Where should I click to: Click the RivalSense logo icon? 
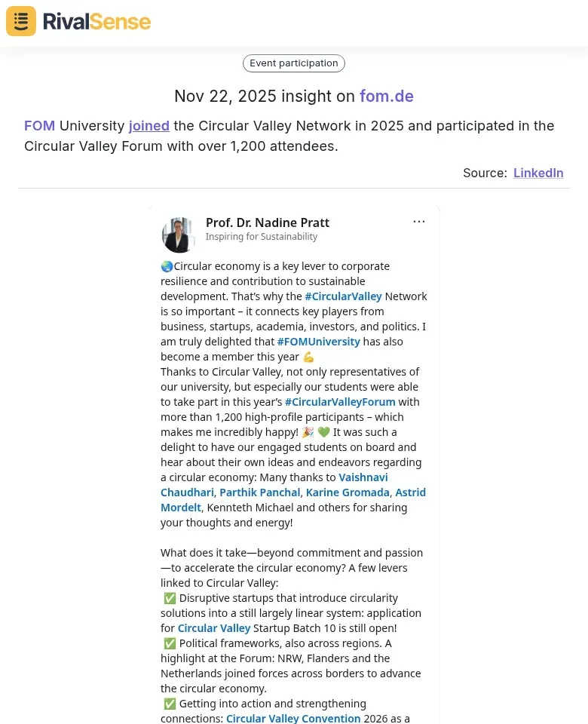coord(21,21)
